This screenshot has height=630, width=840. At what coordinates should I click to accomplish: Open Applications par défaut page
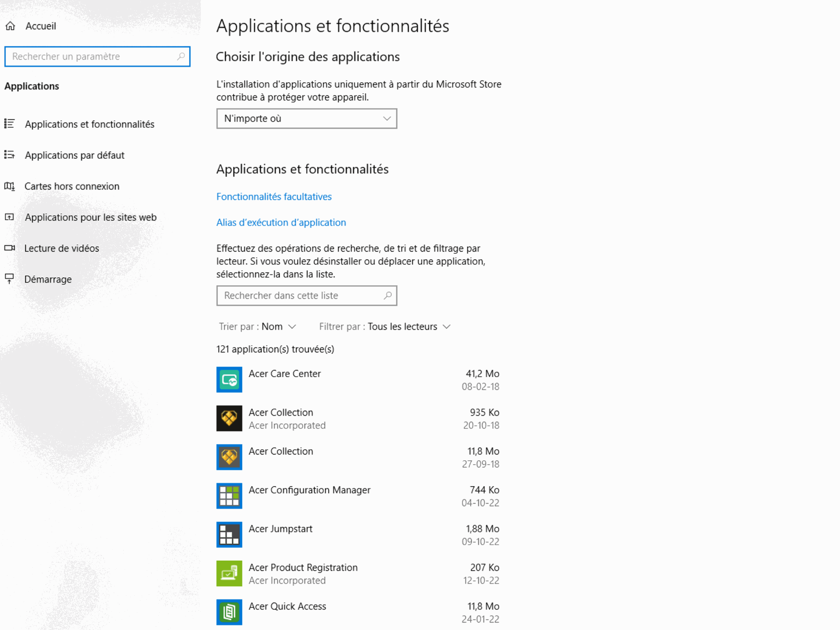point(75,155)
